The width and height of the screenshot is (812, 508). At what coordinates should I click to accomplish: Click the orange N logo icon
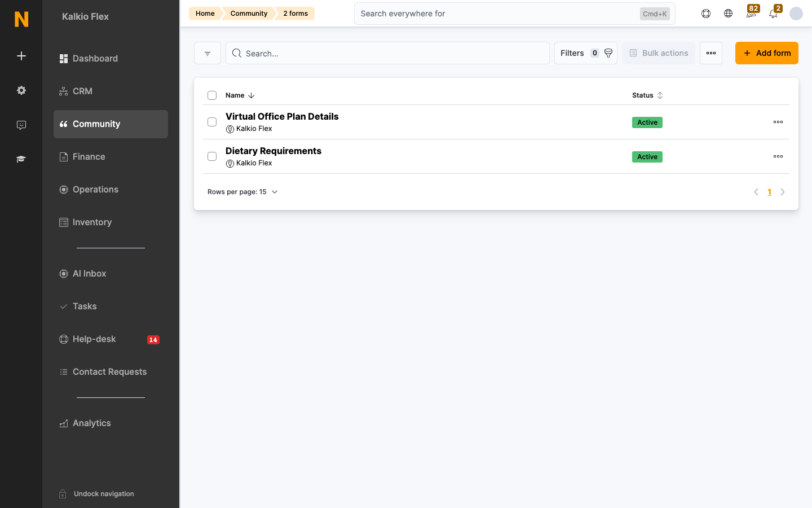(21, 19)
